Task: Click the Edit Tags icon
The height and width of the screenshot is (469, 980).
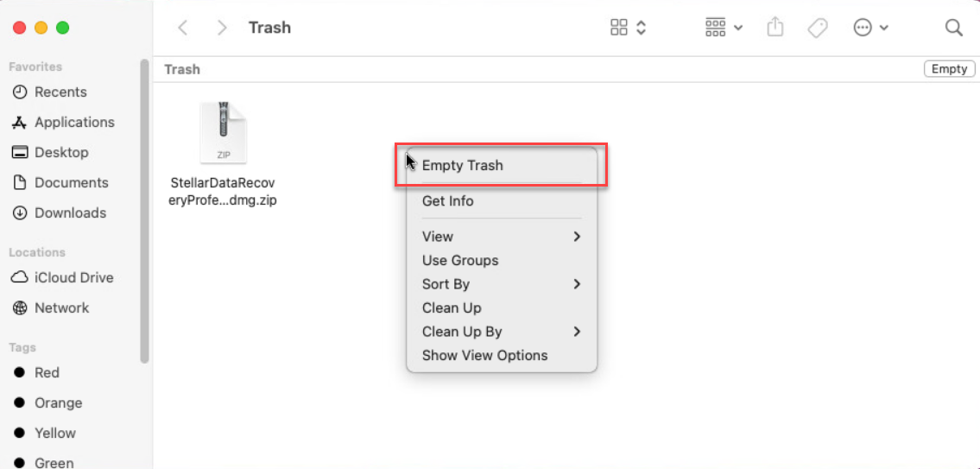Action: click(818, 29)
